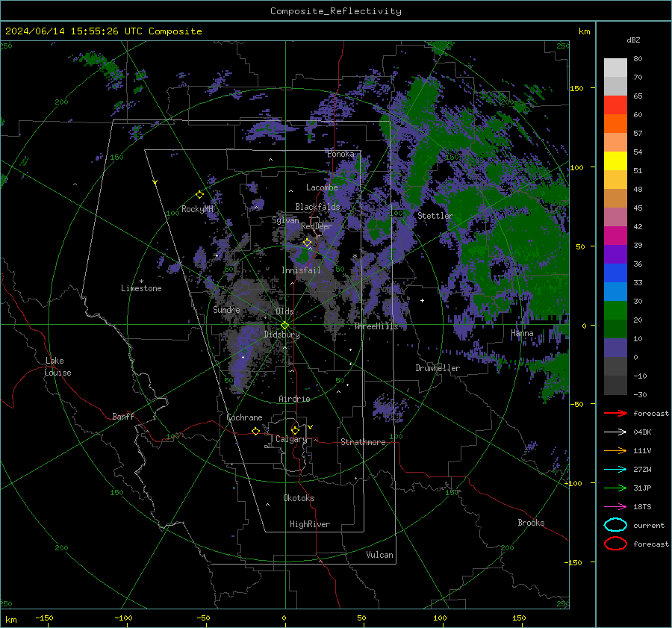Click the -150 x-axis tick label

[x=44, y=618]
